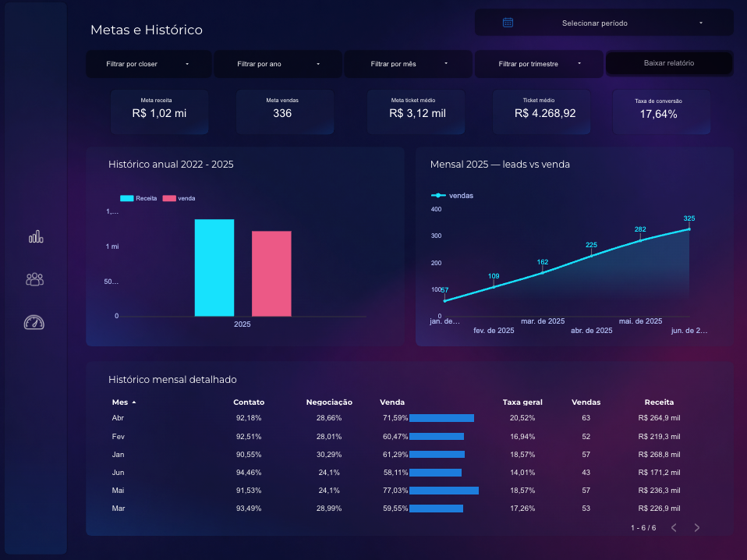The height and width of the screenshot is (560, 747).
Task: Expand the Filtrar por closer dropdown
Action: point(148,64)
